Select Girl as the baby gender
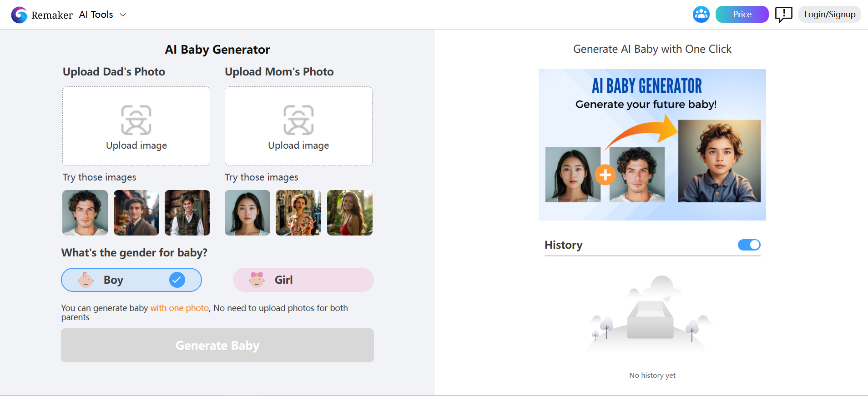868x396 pixels. click(303, 280)
